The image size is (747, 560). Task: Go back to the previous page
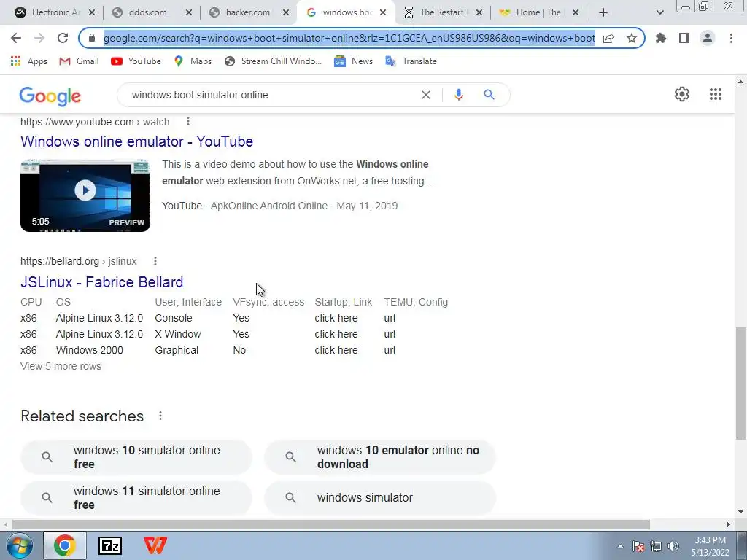(16, 38)
